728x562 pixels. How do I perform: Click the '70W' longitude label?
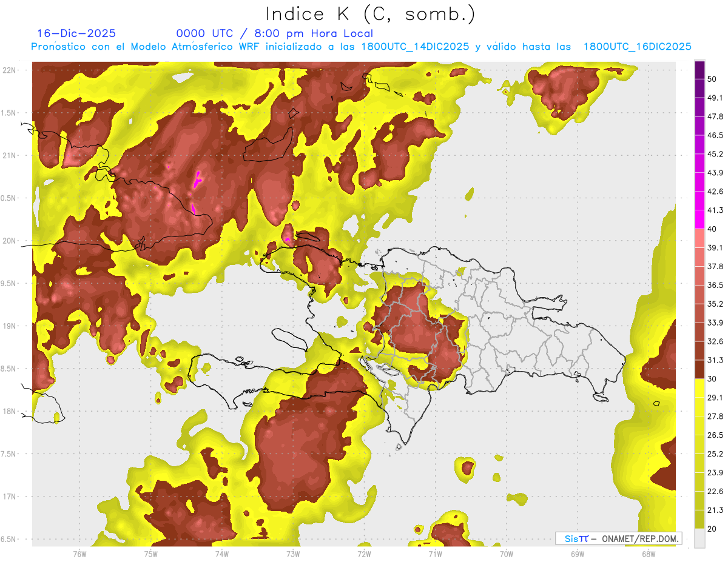point(506,554)
